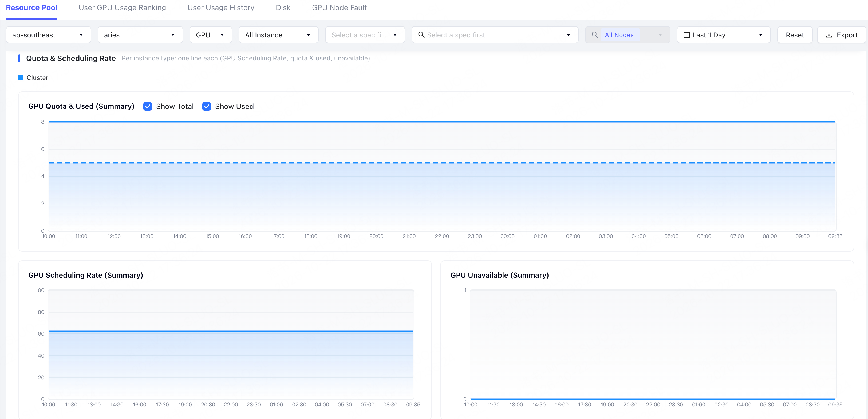Click the Reset button
Image resolution: width=868 pixels, height=419 pixels.
(795, 35)
